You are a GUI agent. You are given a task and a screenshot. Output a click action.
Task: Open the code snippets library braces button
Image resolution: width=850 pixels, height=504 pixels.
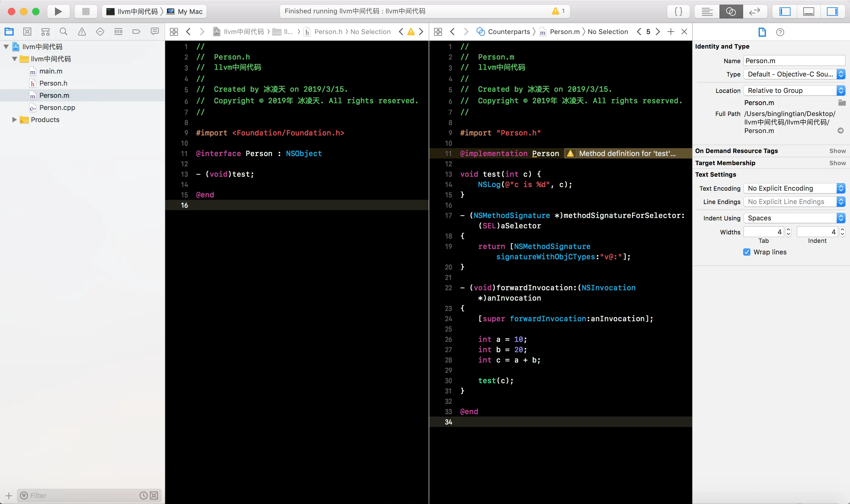[x=678, y=12]
